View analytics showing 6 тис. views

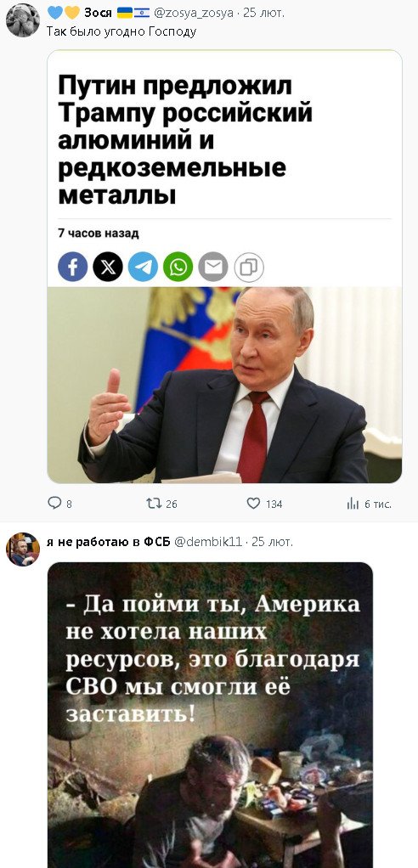pyautogui.click(x=369, y=504)
